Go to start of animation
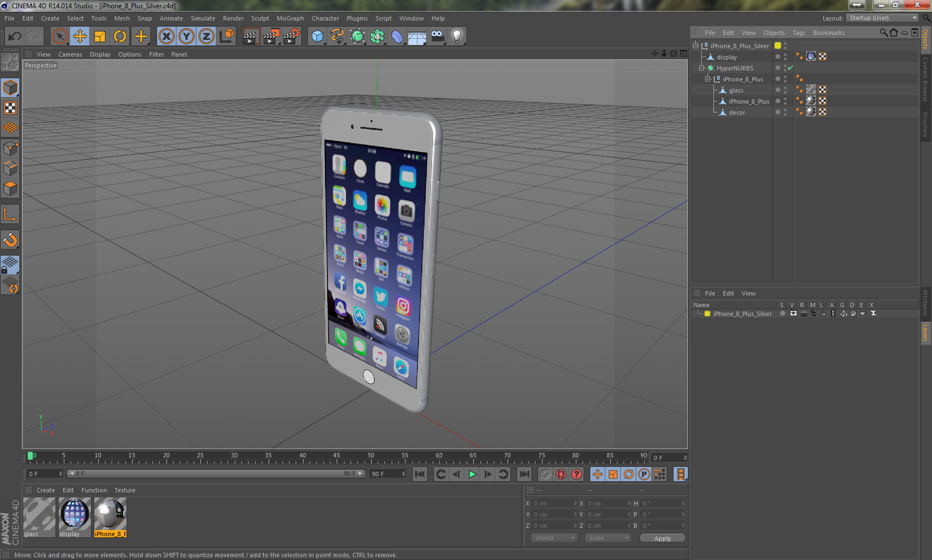932x560 pixels. pyautogui.click(x=420, y=474)
